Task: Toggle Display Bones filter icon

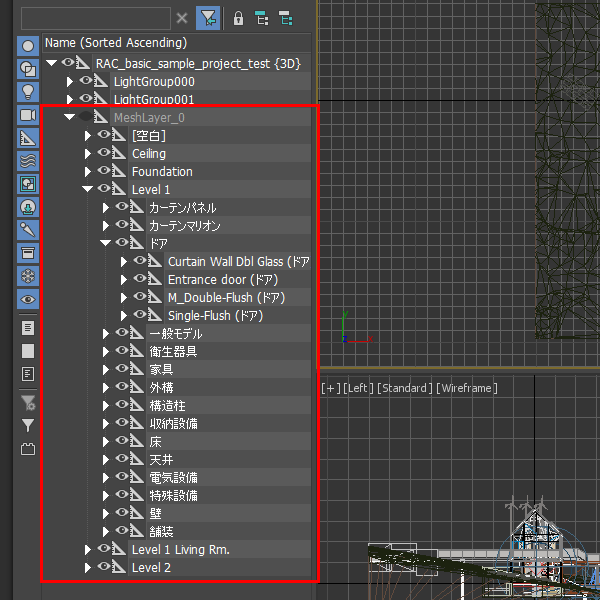Action: pos(28,230)
